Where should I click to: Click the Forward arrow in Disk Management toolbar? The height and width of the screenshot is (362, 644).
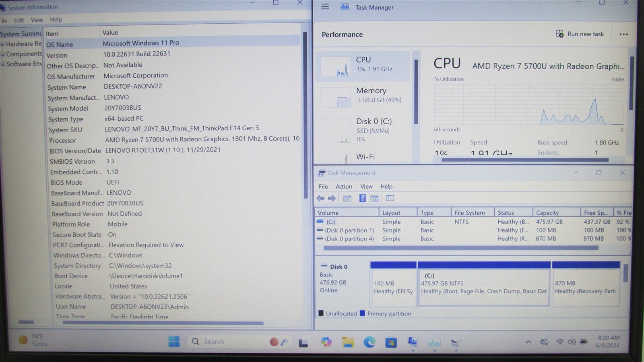coord(332,198)
